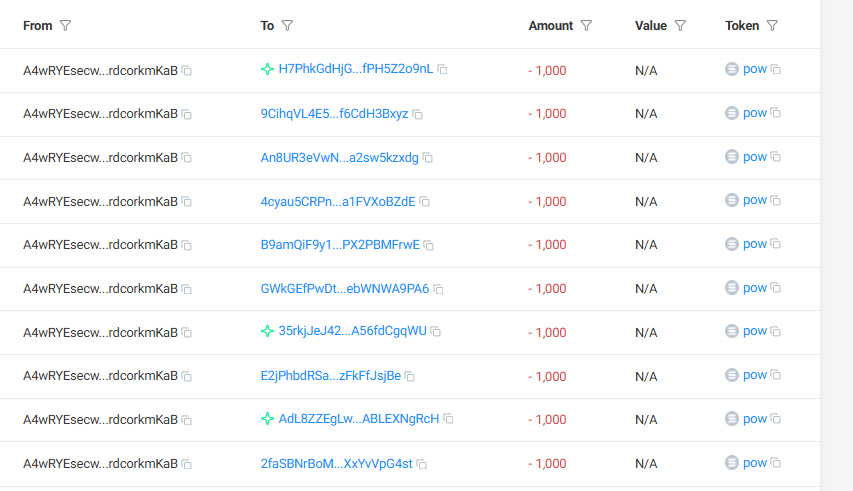Click green badge icon beside H7PhkGdHjG address

(267, 69)
